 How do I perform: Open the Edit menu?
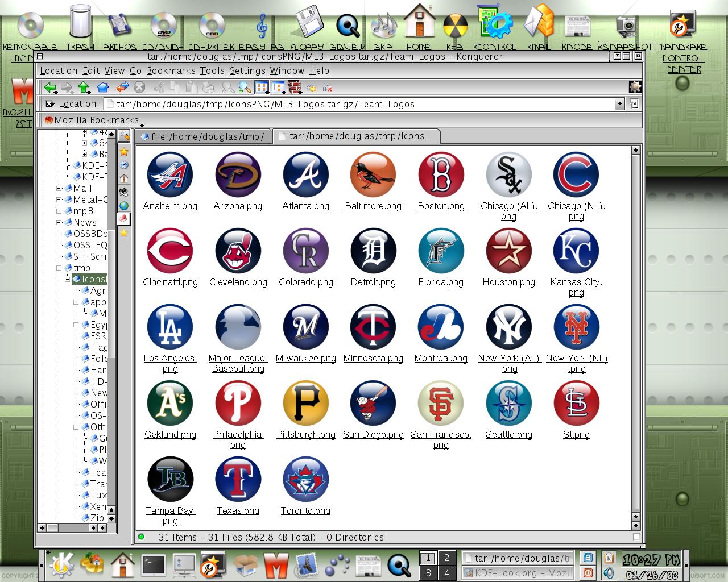coord(91,70)
